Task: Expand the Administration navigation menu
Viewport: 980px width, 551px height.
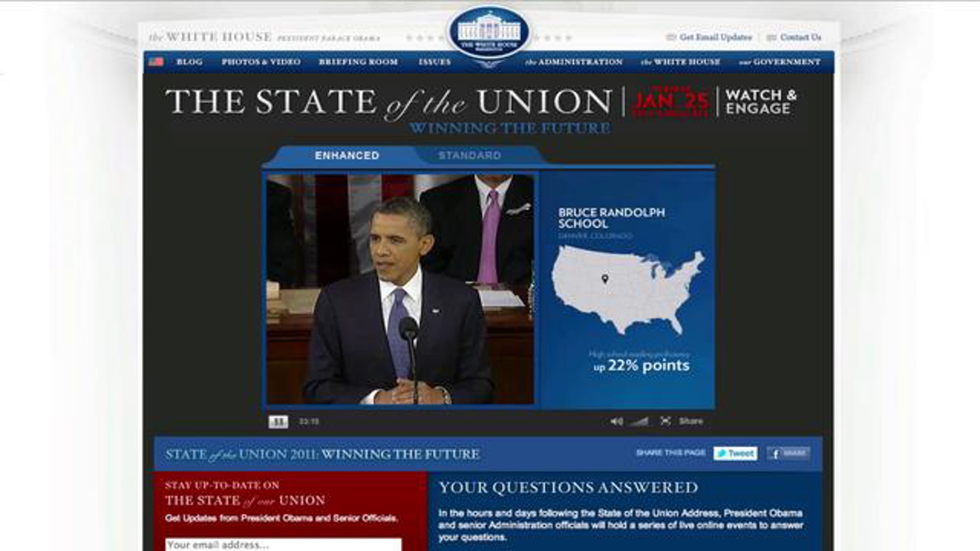Action: (x=574, y=62)
